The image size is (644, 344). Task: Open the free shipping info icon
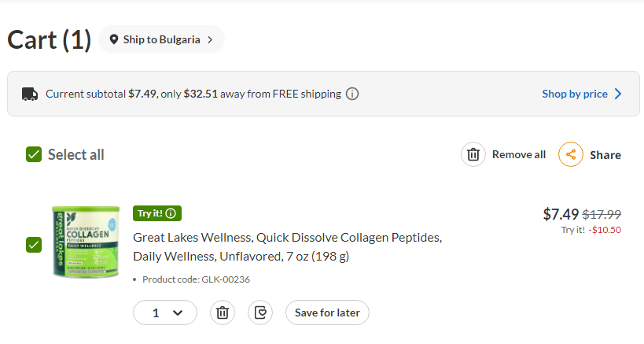(x=352, y=94)
